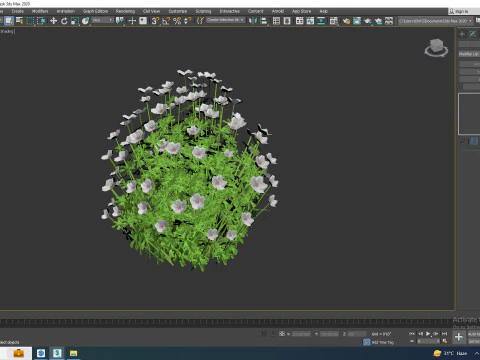Open the Customize menu
480x360 pixels.
(178, 11)
